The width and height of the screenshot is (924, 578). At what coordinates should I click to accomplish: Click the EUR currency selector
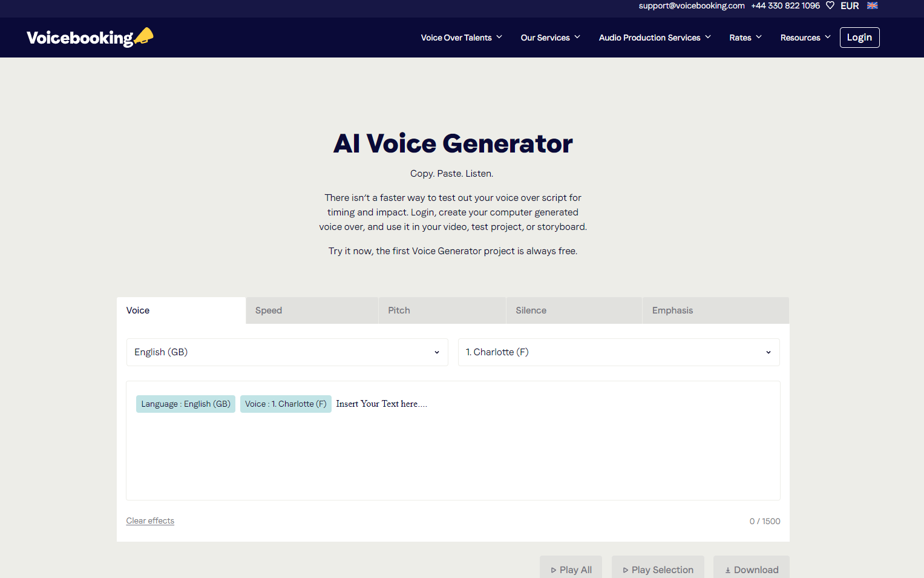850,5
